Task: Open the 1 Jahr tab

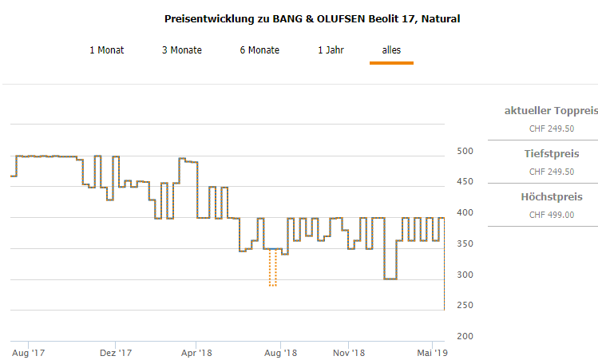Action: [x=331, y=50]
